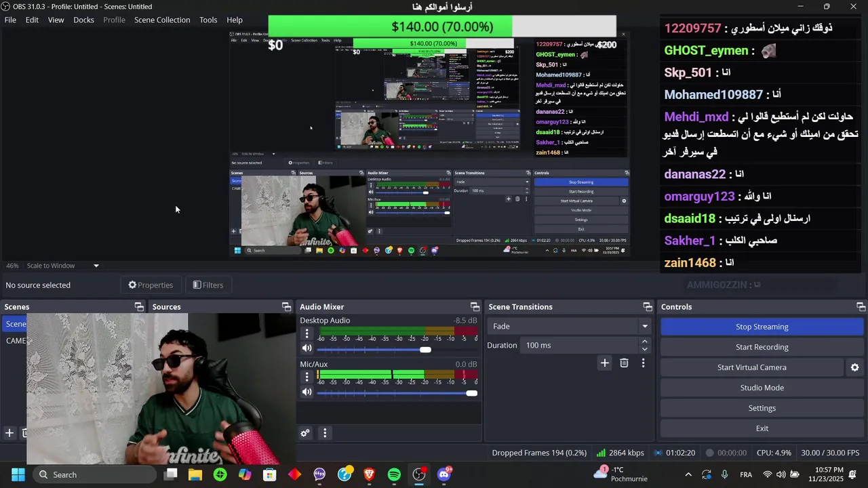Viewport: 868px width, 488px height.
Task: Click the taskbar Search box
Action: [94, 474]
